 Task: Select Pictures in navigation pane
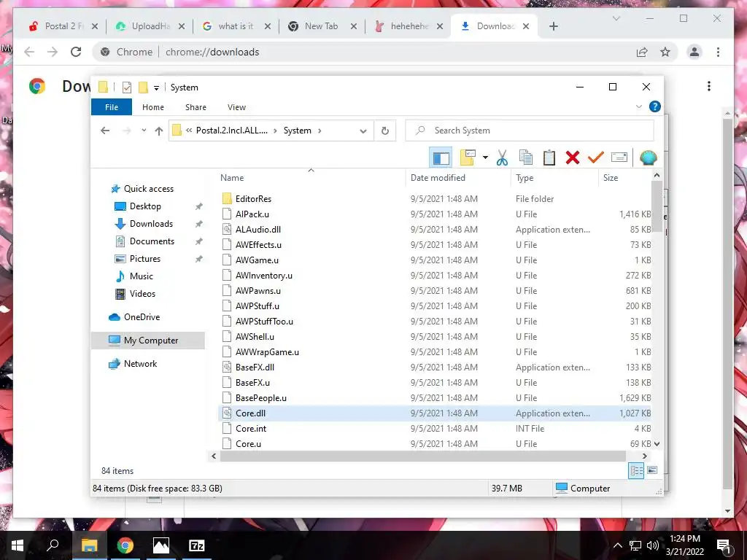[x=145, y=259]
